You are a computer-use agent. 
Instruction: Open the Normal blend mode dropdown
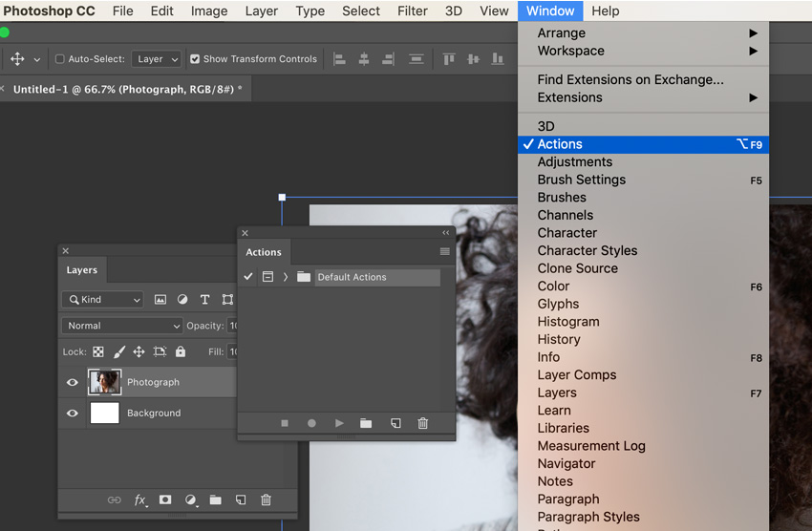121,326
